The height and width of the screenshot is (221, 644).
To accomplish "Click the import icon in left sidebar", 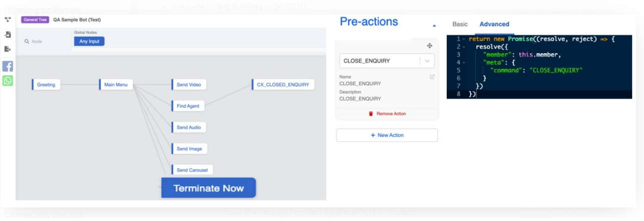I will [8, 35].
